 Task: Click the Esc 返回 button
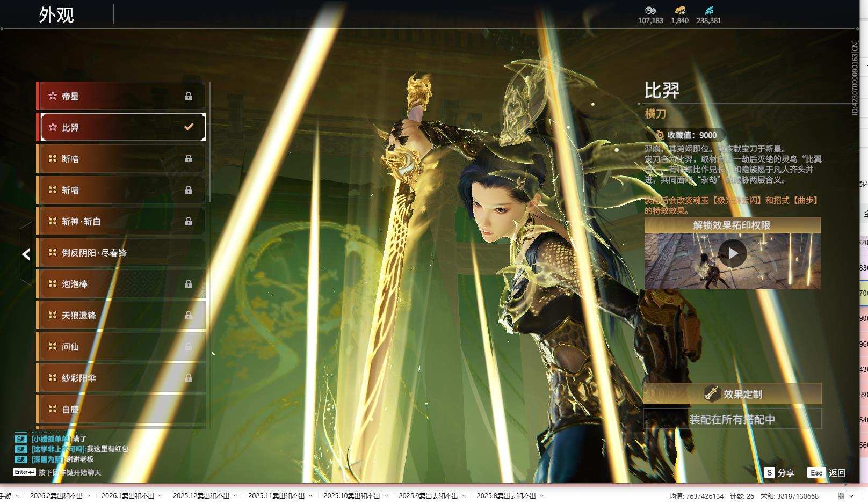click(827, 472)
